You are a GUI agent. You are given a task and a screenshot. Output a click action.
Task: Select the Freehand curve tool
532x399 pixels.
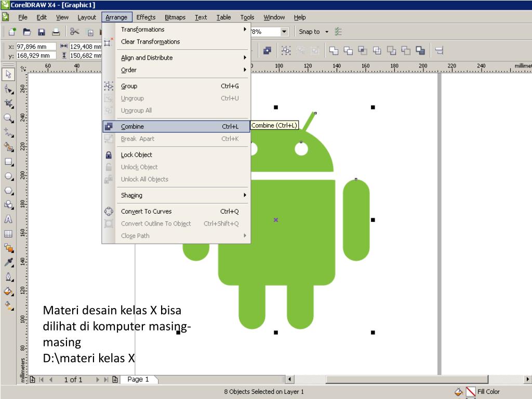tap(8, 132)
